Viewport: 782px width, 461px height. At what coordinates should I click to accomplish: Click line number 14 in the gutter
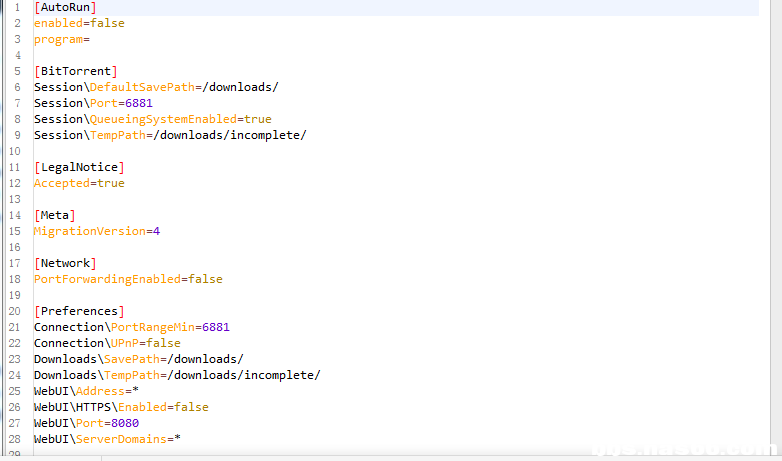tap(14, 215)
